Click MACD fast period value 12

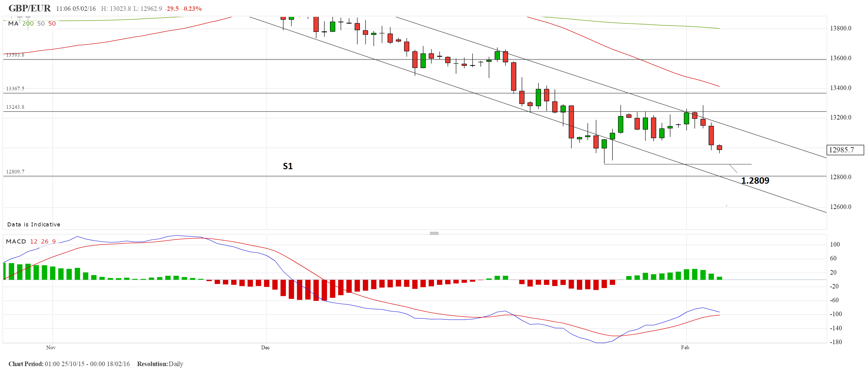tap(34, 241)
